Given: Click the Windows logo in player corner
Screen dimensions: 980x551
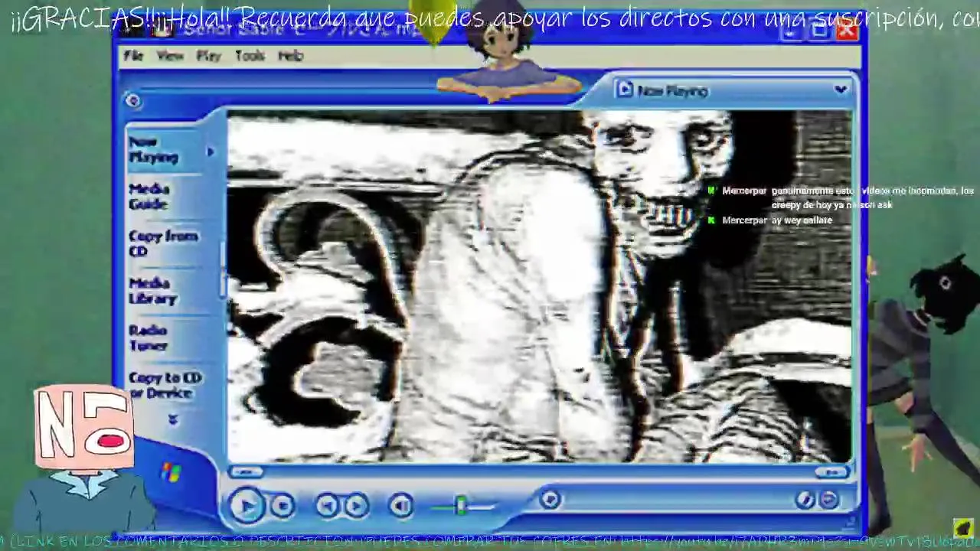Looking at the screenshot, I should (x=170, y=474).
